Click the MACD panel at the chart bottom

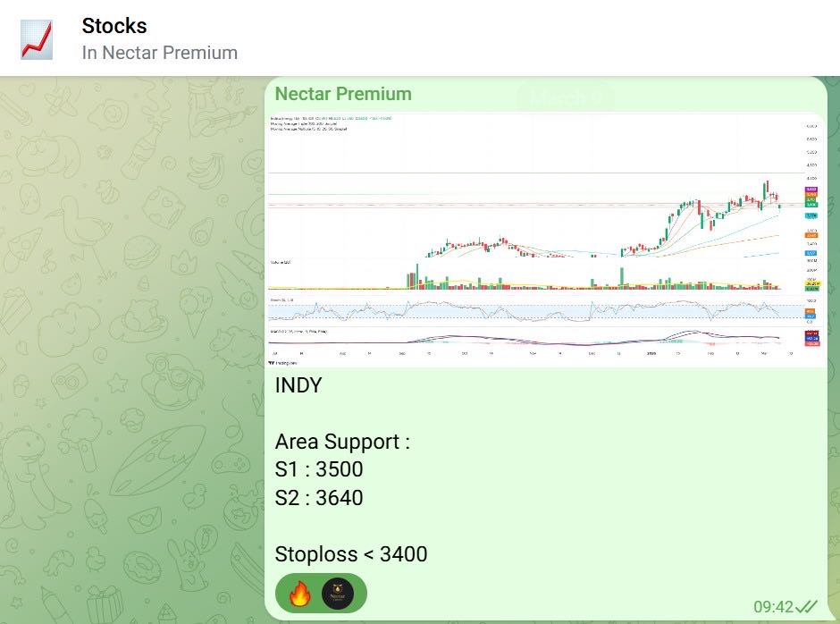click(536, 340)
